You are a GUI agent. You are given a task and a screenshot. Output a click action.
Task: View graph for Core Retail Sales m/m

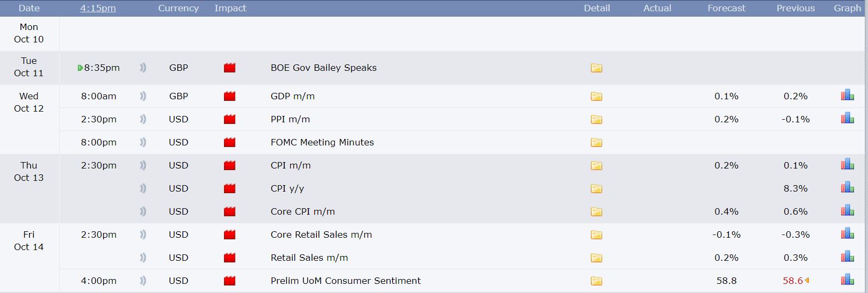click(x=847, y=233)
